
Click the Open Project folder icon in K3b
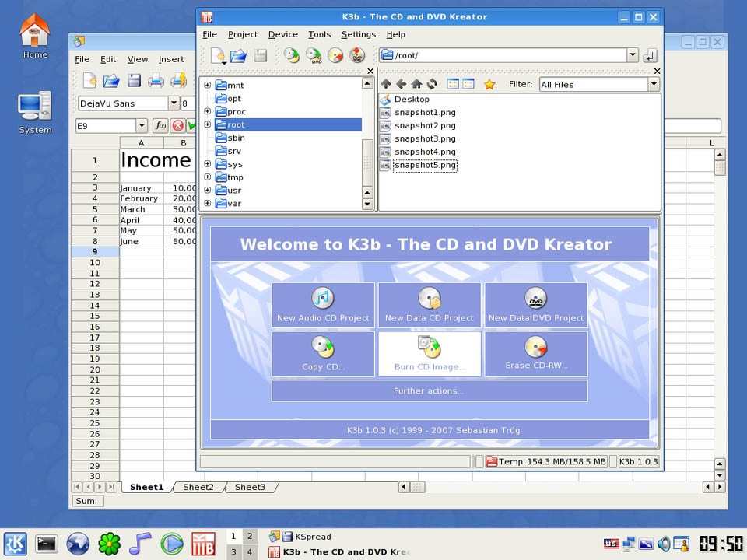coord(238,56)
